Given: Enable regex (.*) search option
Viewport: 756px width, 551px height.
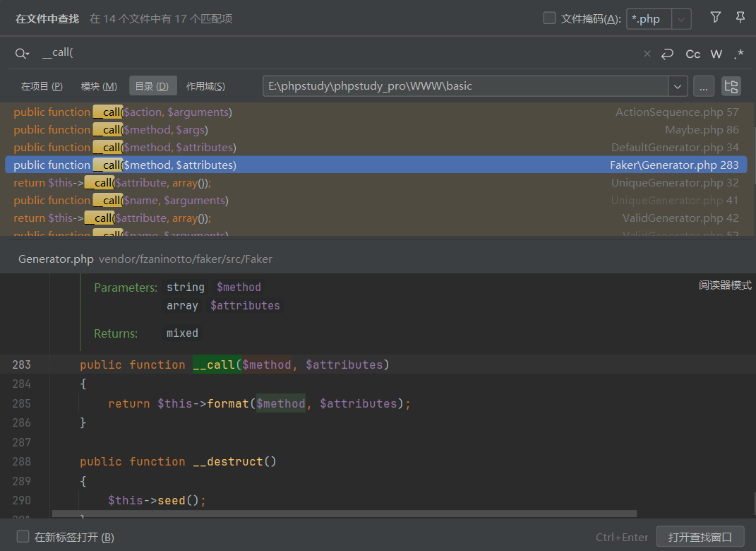Looking at the screenshot, I should pos(739,54).
